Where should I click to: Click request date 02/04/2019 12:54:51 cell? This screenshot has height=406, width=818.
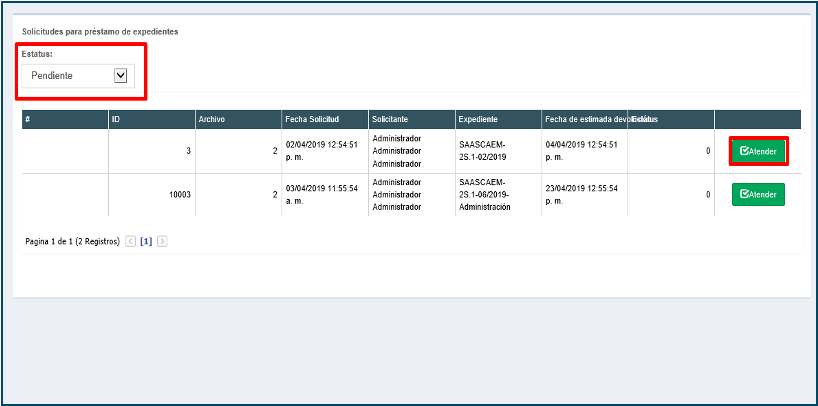tap(321, 150)
